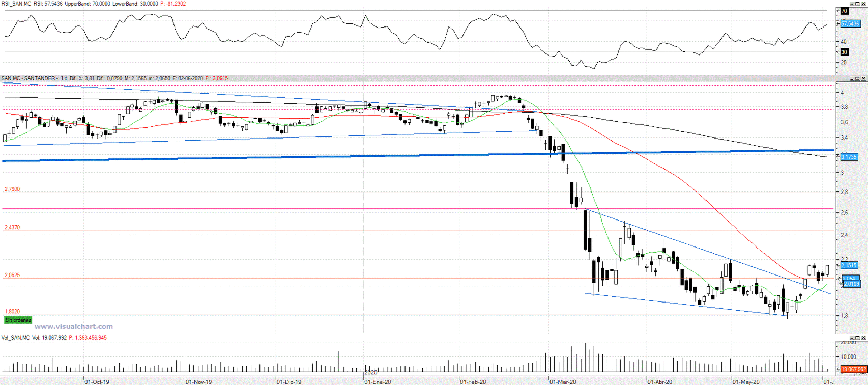Click the 2,4370 horizontal level label
This screenshot has width=868, height=385.
[x=12, y=227]
